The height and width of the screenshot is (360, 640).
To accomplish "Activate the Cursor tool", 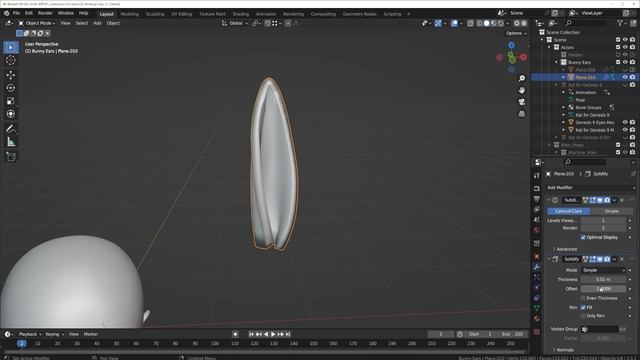I will [11, 60].
